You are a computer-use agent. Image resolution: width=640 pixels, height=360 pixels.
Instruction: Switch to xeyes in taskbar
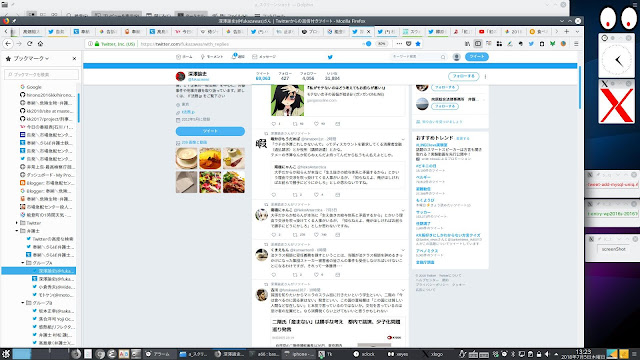coord(398,354)
